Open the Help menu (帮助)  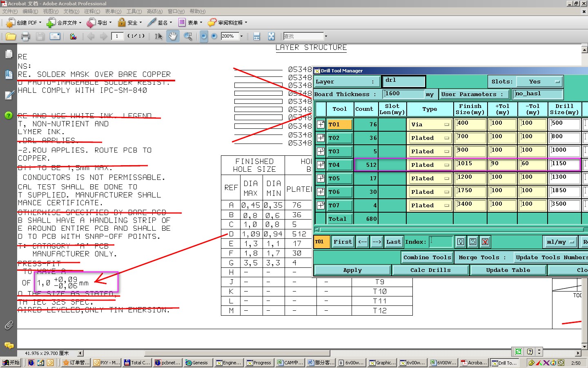coord(198,11)
